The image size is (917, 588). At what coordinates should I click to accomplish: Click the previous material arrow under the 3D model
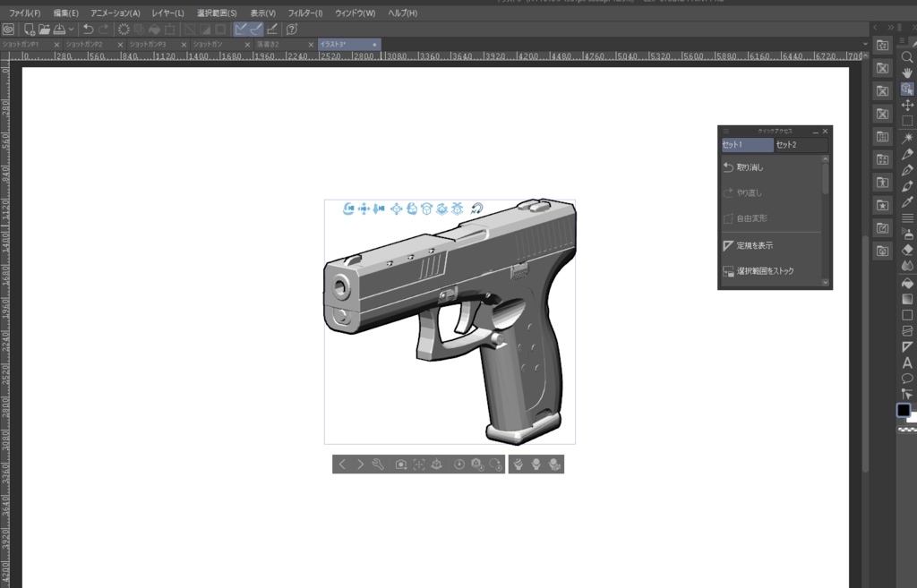(341, 464)
